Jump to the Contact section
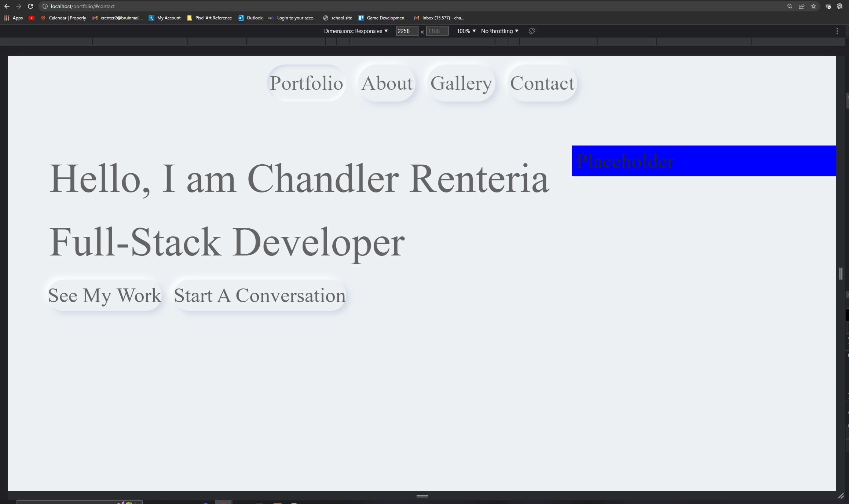Image resolution: width=849 pixels, height=504 pixels. [x=542, y=83]
